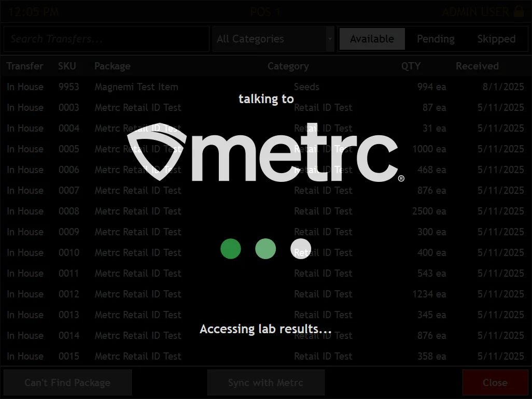Click SKU 0015 in the list

click(x=69, y=356)
